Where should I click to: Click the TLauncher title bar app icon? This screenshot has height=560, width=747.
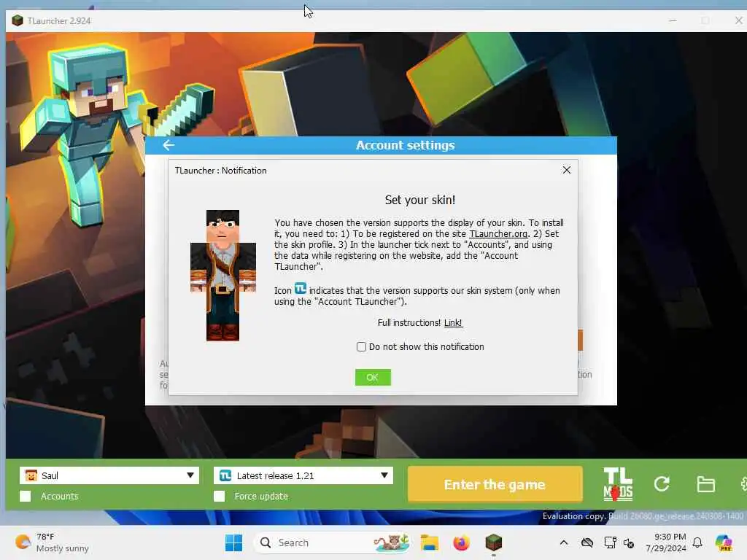pos(18,20)
